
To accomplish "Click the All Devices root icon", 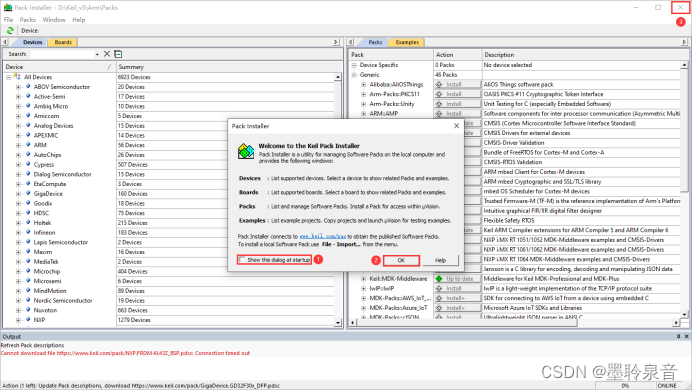I will pos(17,77).
